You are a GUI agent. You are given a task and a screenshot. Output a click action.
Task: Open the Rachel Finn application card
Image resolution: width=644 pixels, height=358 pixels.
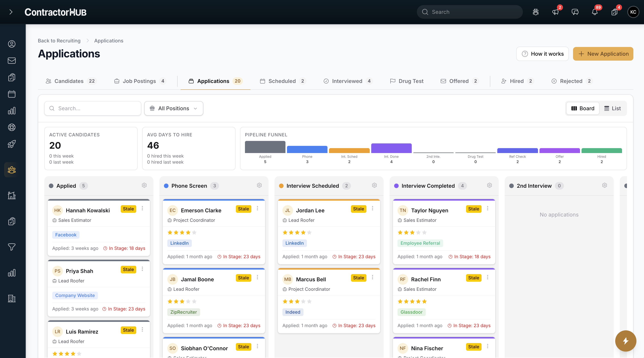444,300
